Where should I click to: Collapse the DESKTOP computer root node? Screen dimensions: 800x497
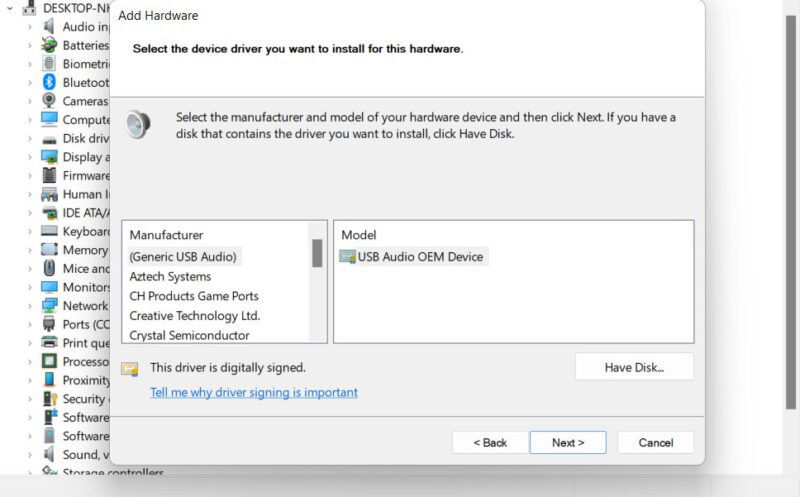[x=9, y=8]
